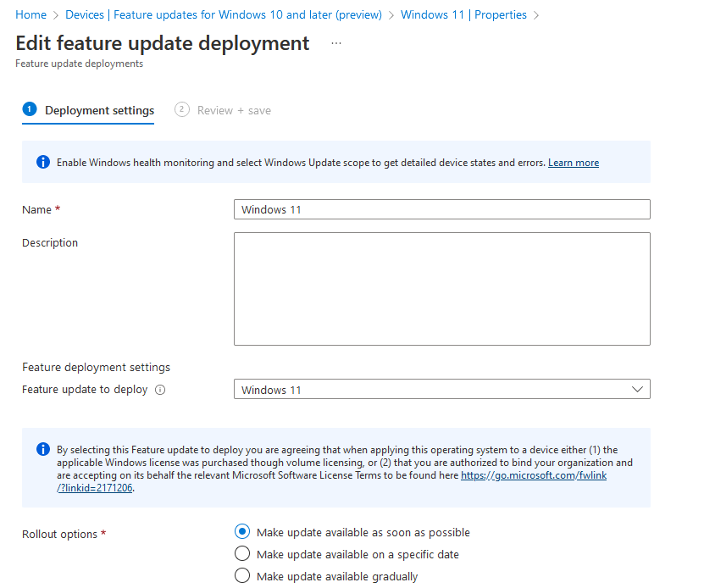The width and height of the screenshot is (704, 588).
Task: Collapse the feature update dropdown chevron
Action: 640,389
